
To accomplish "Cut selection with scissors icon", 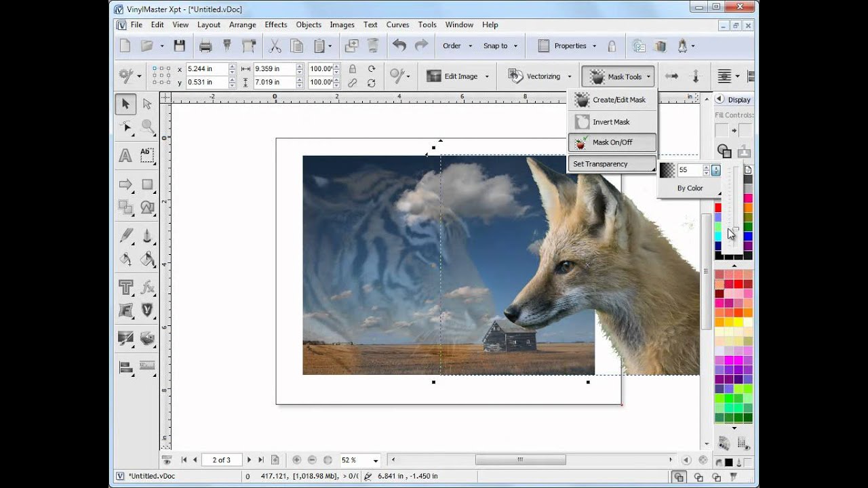I will [x=275, y=45].
